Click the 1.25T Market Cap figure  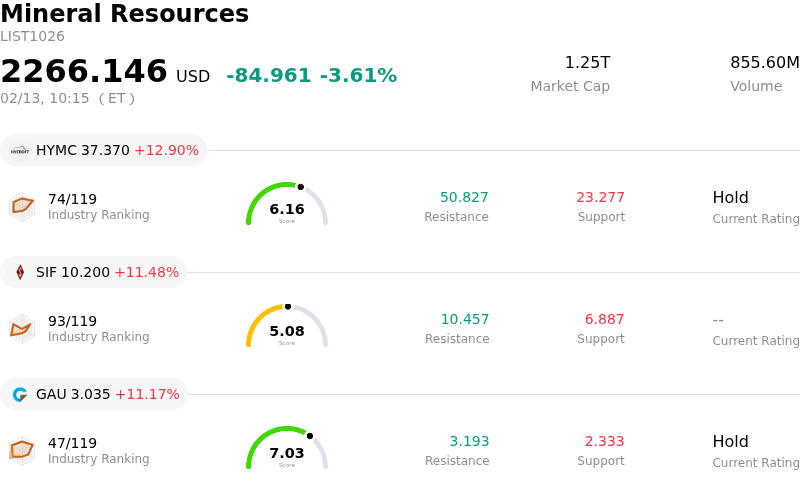[x=587, y=62]
